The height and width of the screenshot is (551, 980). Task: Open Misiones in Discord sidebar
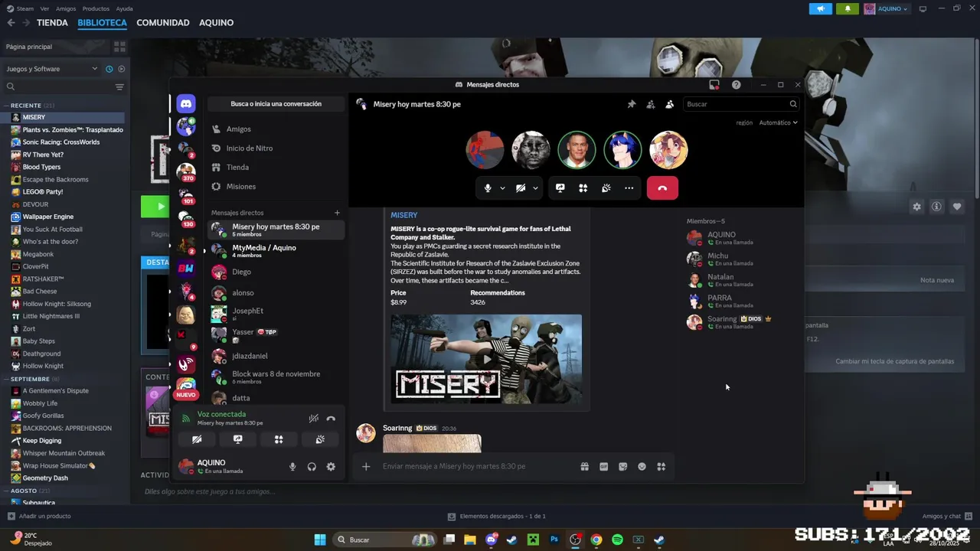pyautogui.click(x=276, y=187)
